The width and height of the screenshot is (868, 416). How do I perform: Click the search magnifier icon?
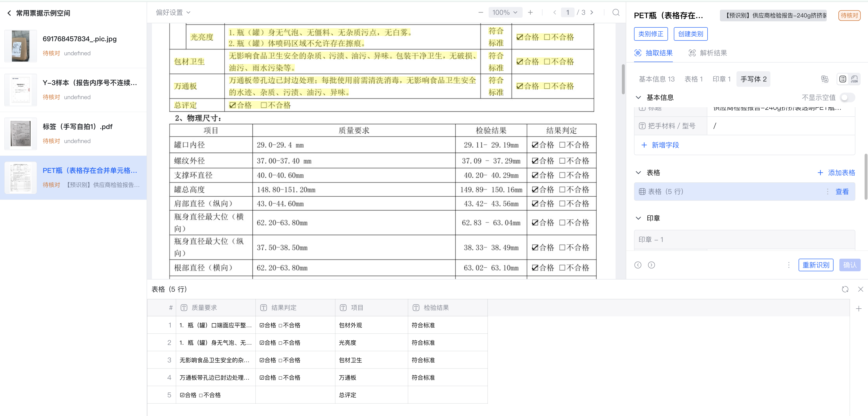(616, 12)
